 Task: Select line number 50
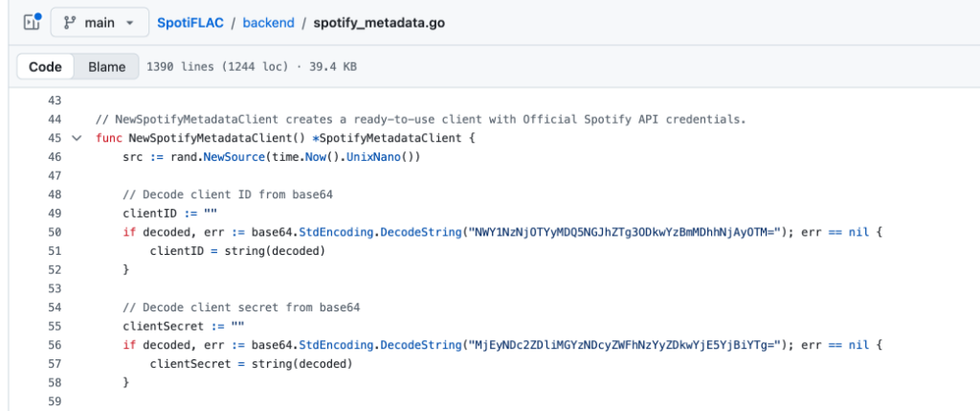[54, 232]
